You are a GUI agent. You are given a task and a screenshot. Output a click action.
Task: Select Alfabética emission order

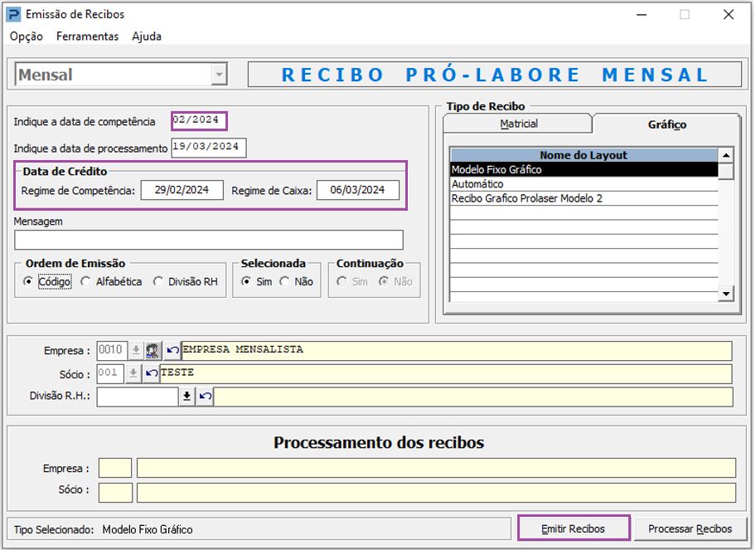click(84, 280)
